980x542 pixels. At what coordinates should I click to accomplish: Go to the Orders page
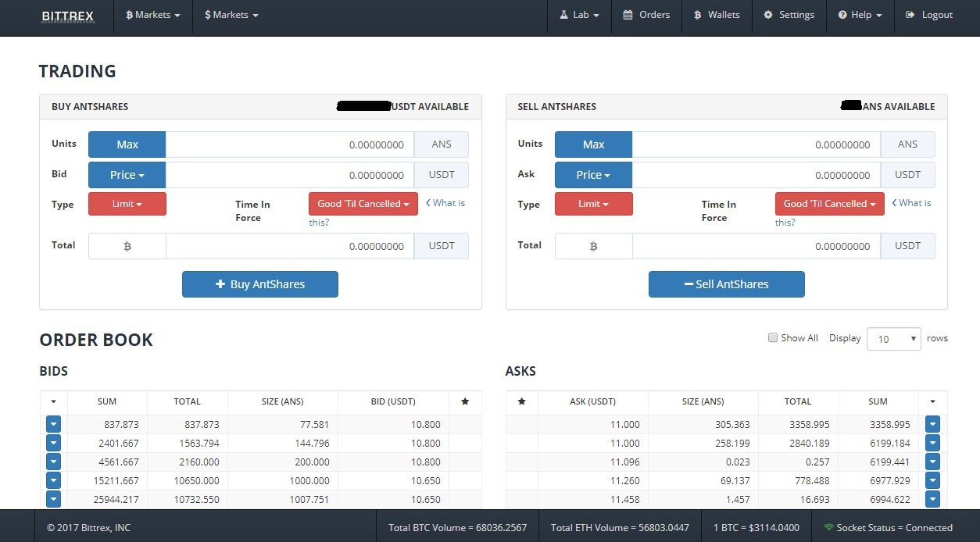pos(646,15)
